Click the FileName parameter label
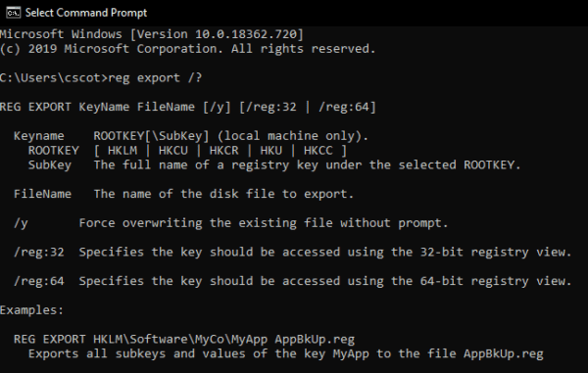Screen dimensions: 588x373 tap(42, 194)
